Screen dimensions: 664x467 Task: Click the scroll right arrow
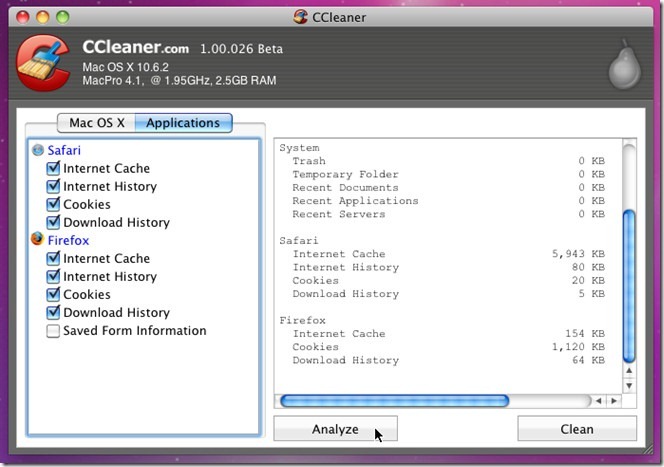click(x=614, y=401)
